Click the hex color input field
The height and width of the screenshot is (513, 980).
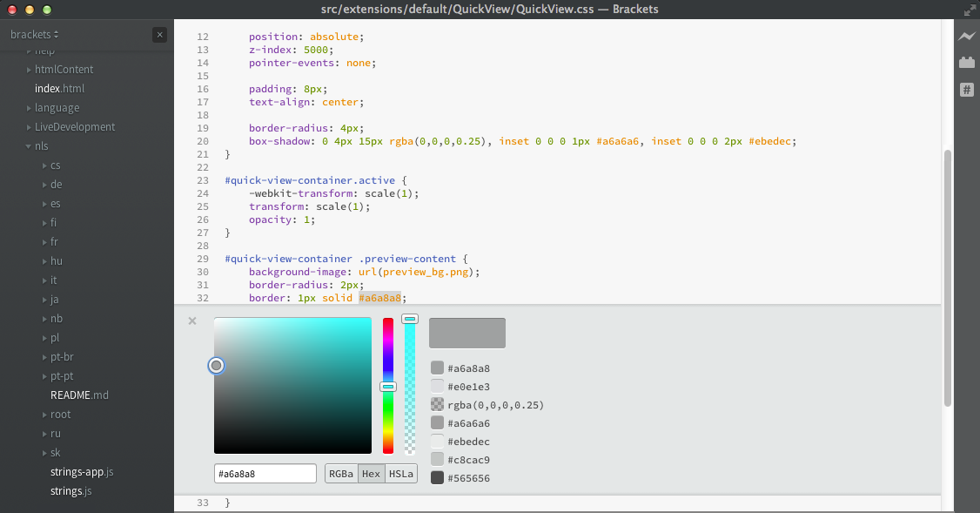coord(265,474)
